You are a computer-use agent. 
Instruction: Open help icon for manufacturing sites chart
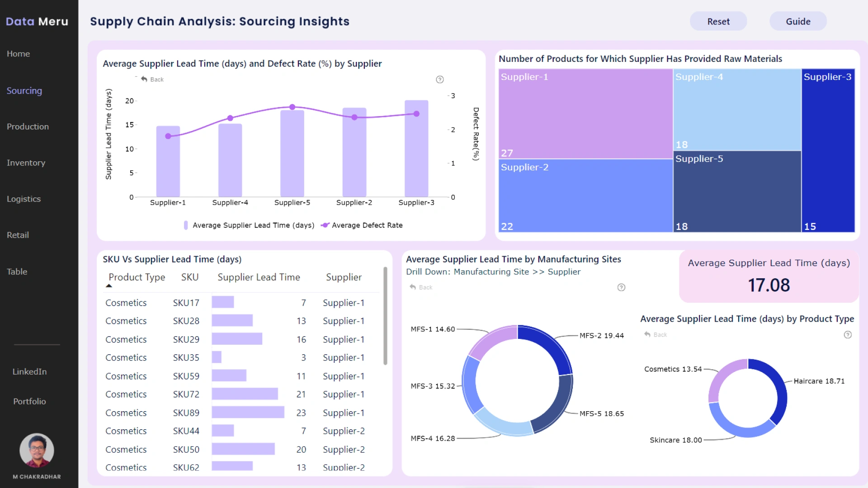point(621,287)
